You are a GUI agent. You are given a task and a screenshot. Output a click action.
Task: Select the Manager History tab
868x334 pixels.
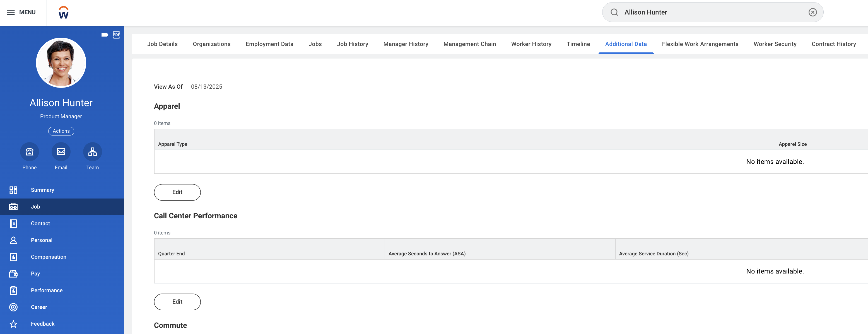tap(406, 44)
